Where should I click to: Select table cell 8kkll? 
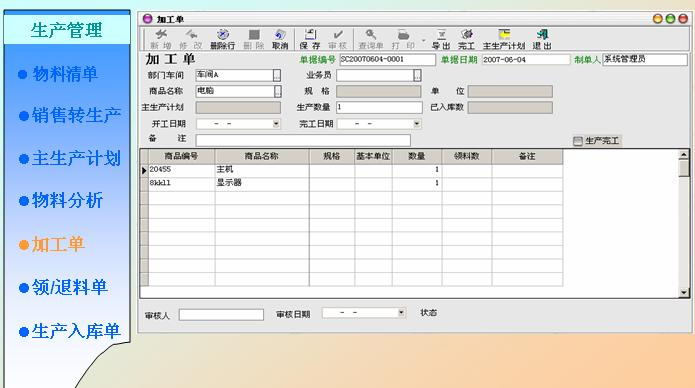point(182,183)
